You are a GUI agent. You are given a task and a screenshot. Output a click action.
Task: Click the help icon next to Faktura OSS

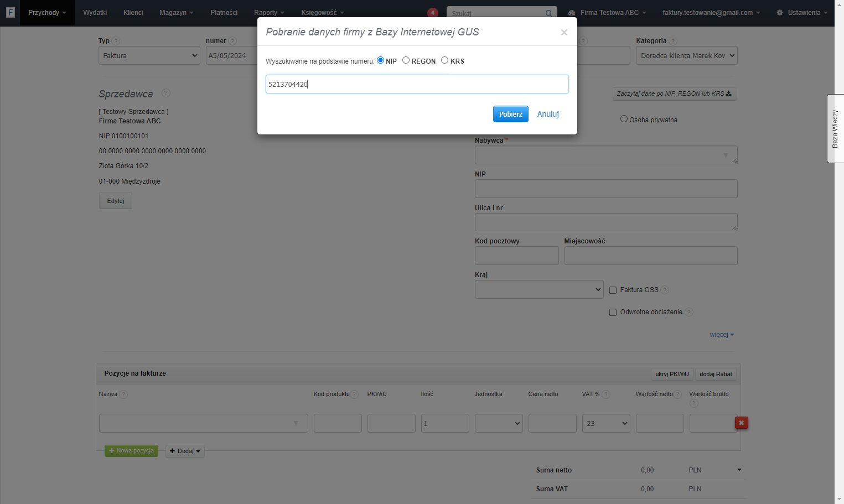(x=665, y=290)
